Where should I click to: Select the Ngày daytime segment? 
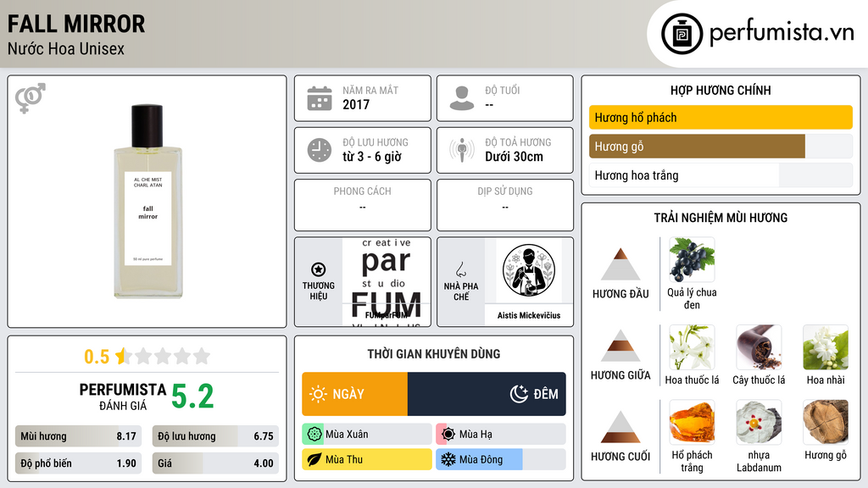pos(355,394)
